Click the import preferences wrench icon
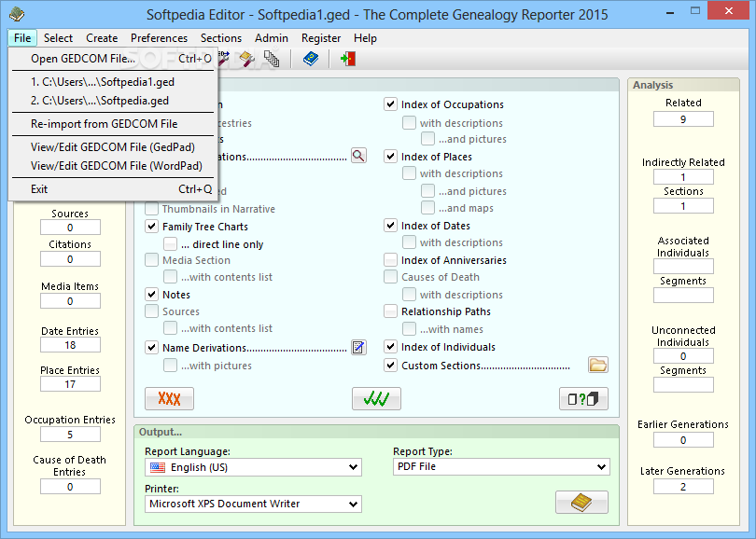Image resolution: width=756 pixels, height=539 pixels. coord(224,59)
